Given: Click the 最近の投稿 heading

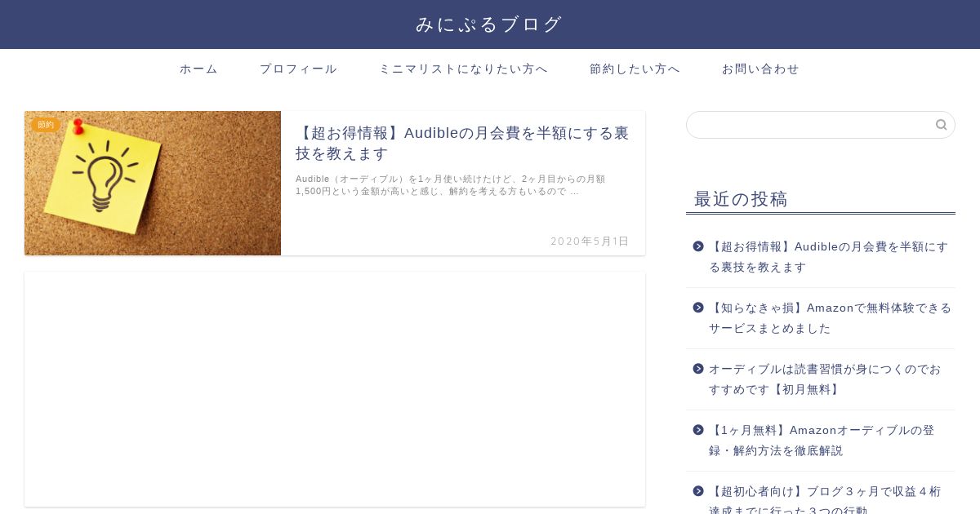Looking at the screenshot, I should (x=741, y=198).
